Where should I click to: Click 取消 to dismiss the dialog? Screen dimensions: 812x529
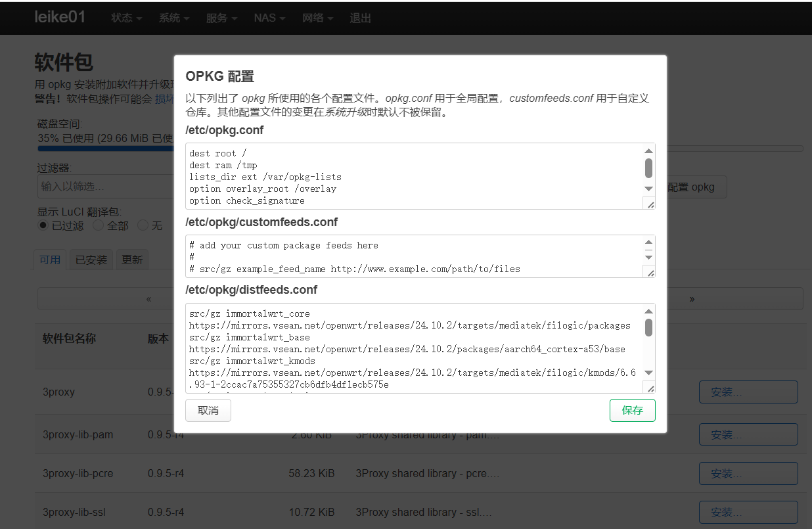tap(208, 410)
